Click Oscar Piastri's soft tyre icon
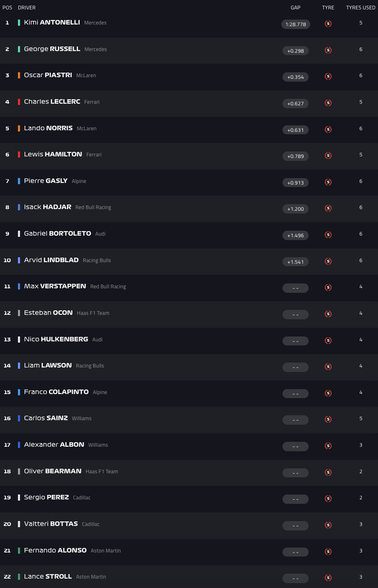 click(328, 76)
